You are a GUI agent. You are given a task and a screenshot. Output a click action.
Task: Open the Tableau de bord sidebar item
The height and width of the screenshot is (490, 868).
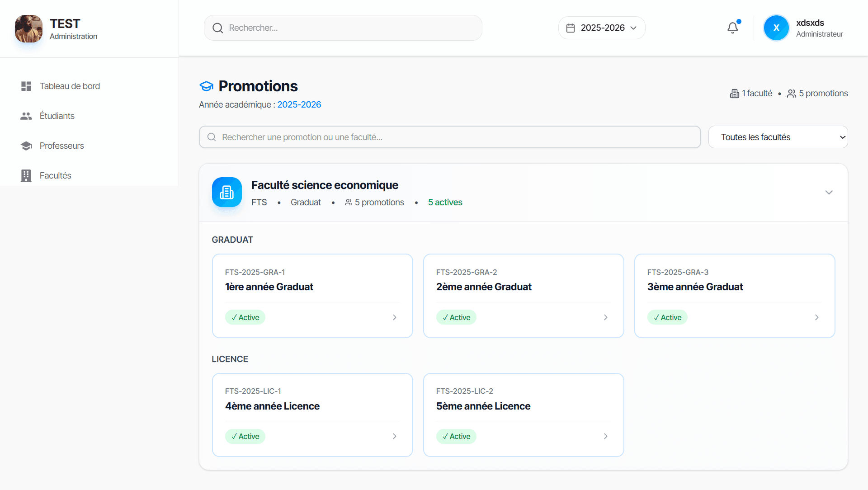[x=70, y=86]
